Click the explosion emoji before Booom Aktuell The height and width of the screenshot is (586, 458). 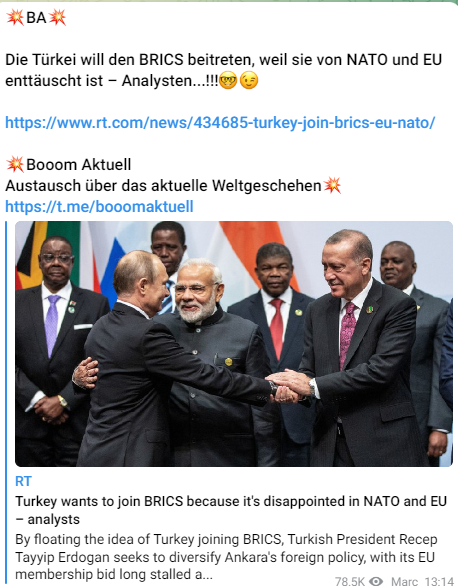15,164
